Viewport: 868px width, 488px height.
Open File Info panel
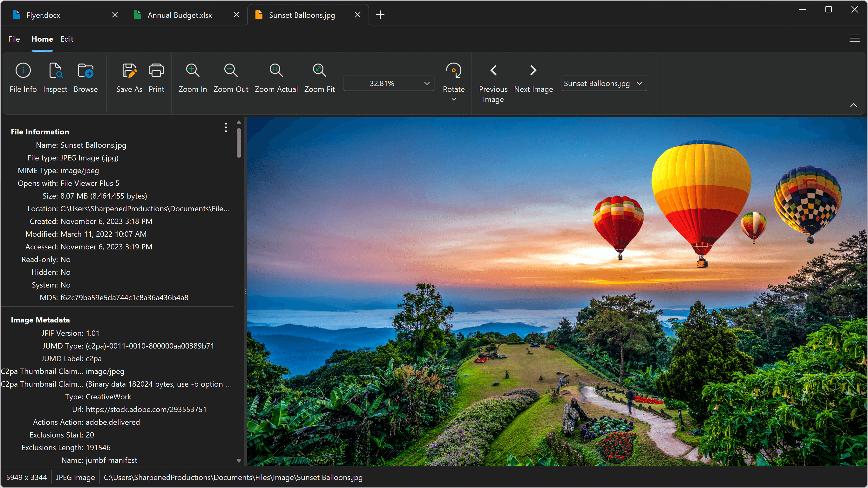[x=23, y=77]
